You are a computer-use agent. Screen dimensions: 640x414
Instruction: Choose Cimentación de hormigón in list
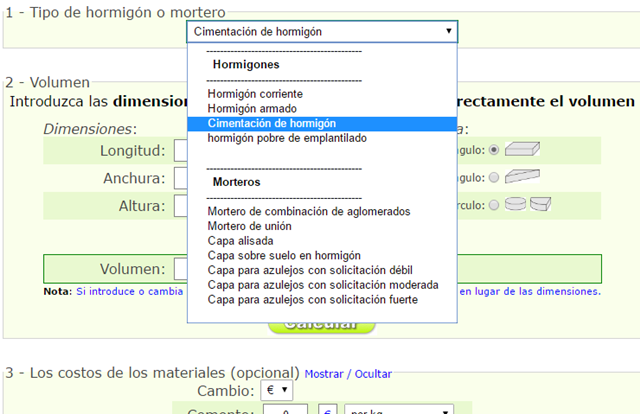[x=322, y=123]
